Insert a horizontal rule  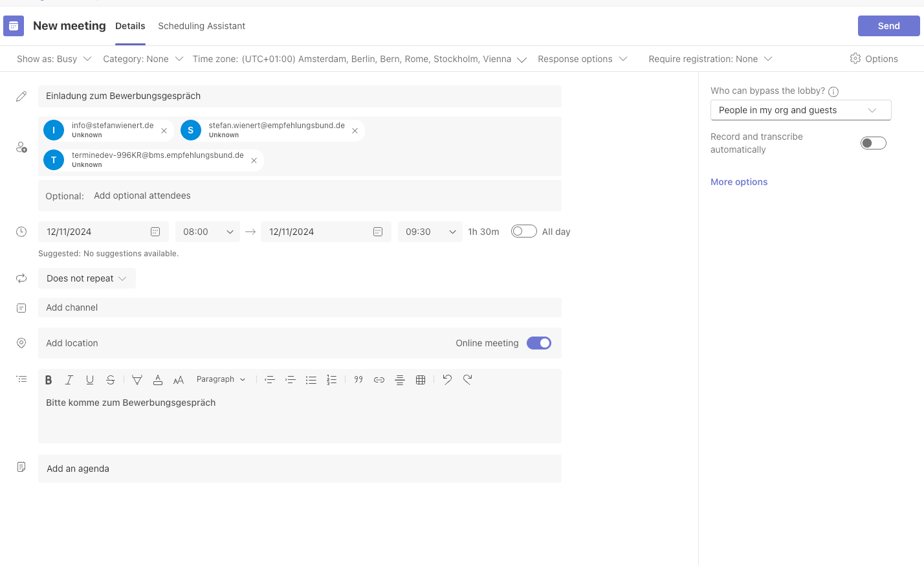[x=400, y=380]
